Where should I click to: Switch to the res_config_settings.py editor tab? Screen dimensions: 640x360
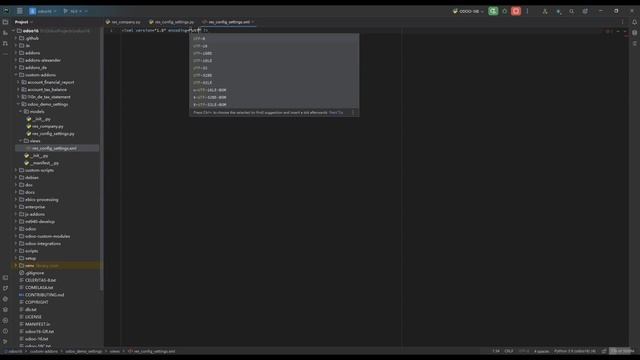[171, 22]
